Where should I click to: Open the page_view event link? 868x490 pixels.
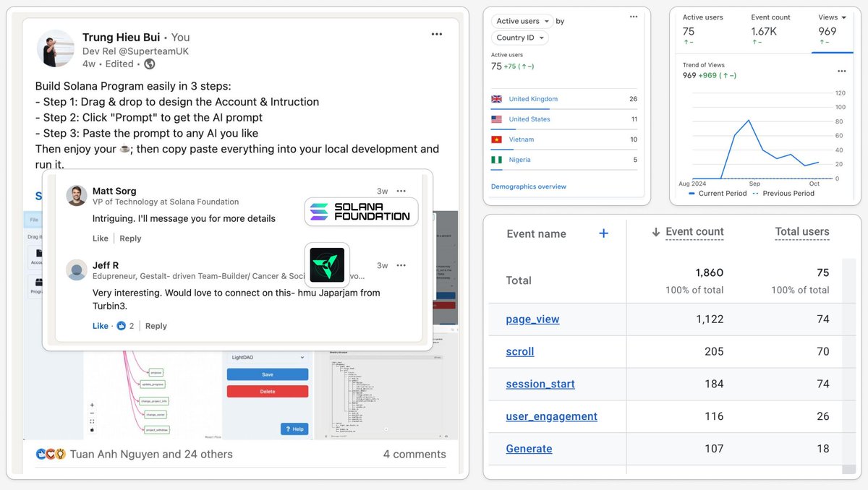[533, 319]
